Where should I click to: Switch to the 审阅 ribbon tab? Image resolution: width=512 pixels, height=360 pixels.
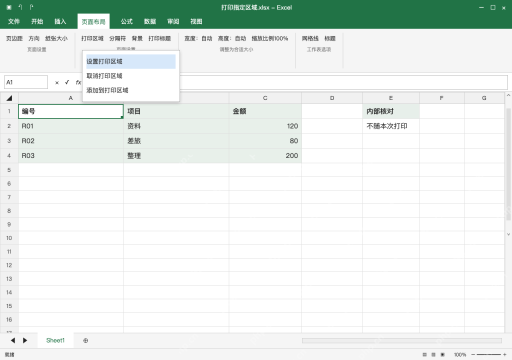click(173, 22)
